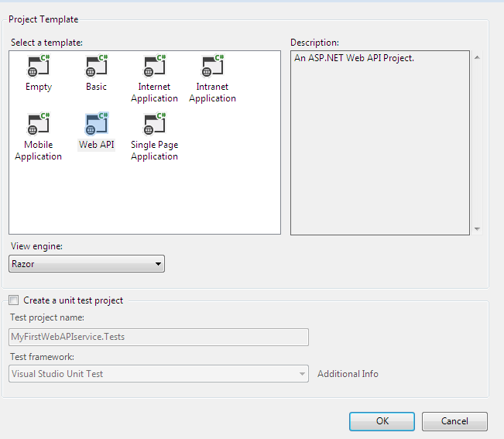504x439 pixels.
Task: Focus the Test project name field
Action: [159, 337]
